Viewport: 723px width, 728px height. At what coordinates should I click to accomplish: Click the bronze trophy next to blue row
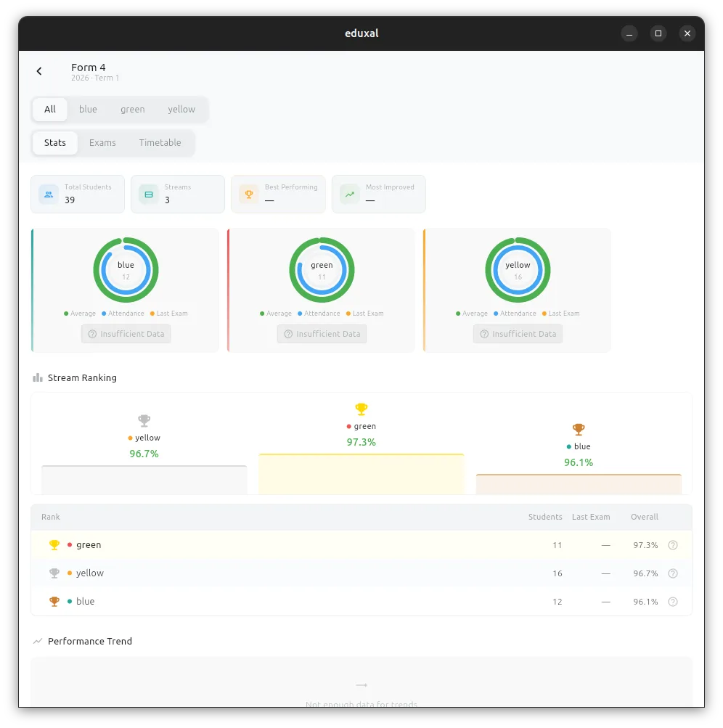tap(54, 601)
